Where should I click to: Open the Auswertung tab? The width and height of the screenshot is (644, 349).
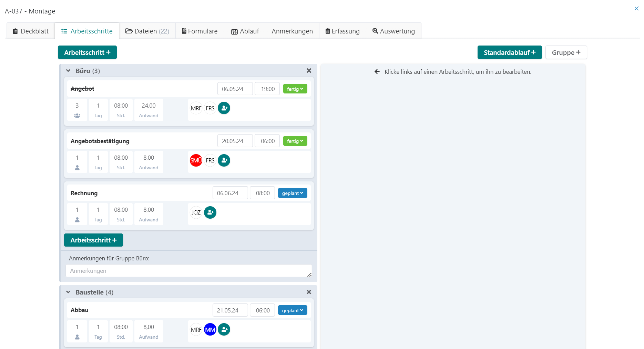point(393,31)
